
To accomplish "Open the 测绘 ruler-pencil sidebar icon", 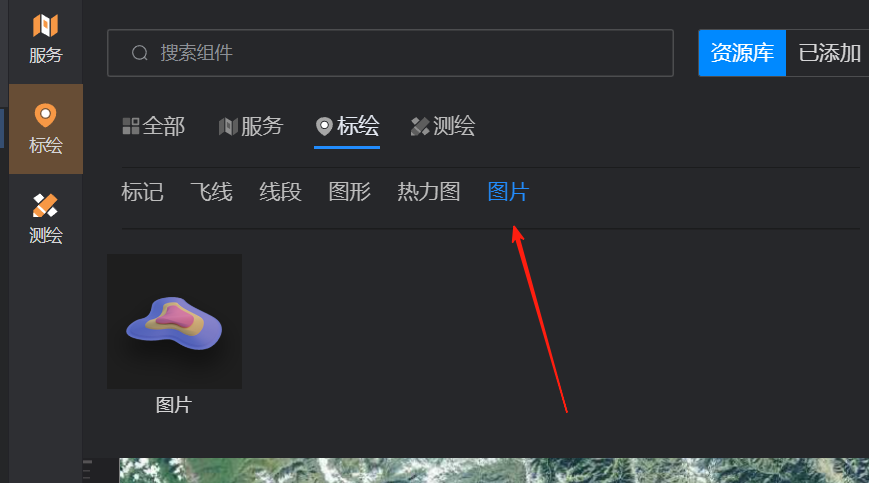I will (45, 205).
